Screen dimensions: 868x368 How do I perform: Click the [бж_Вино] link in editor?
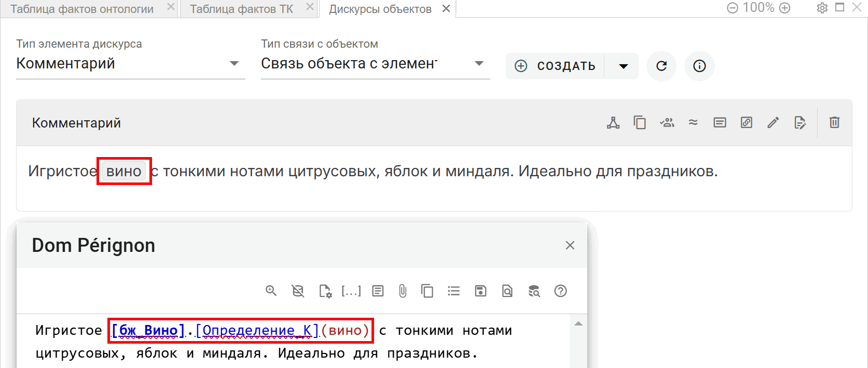[148, 330]
